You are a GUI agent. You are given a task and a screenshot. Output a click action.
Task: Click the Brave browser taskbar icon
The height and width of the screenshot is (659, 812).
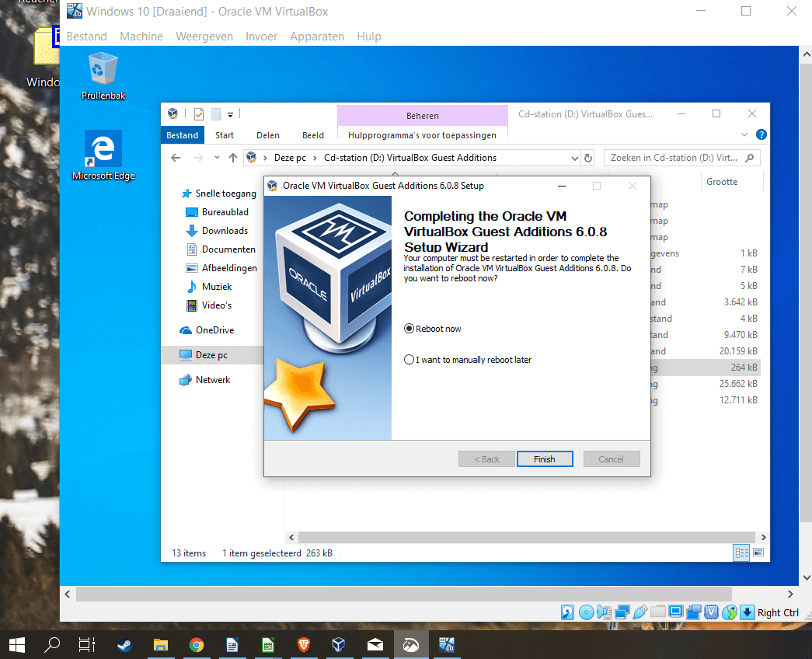click(x=302, y=644)
